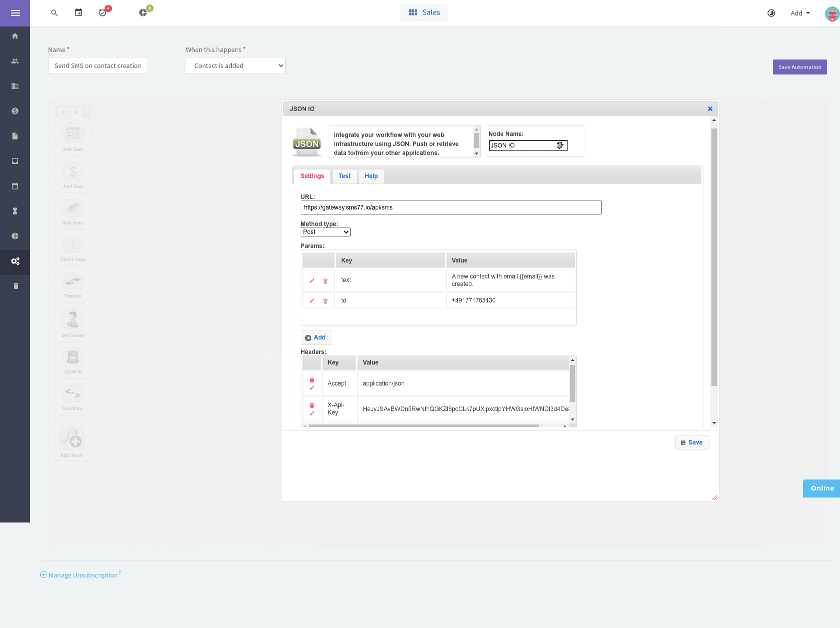Screen dimensions: 840x628
Task: Open the calendar icon in top bar
Action: click(x=79, y=13)
